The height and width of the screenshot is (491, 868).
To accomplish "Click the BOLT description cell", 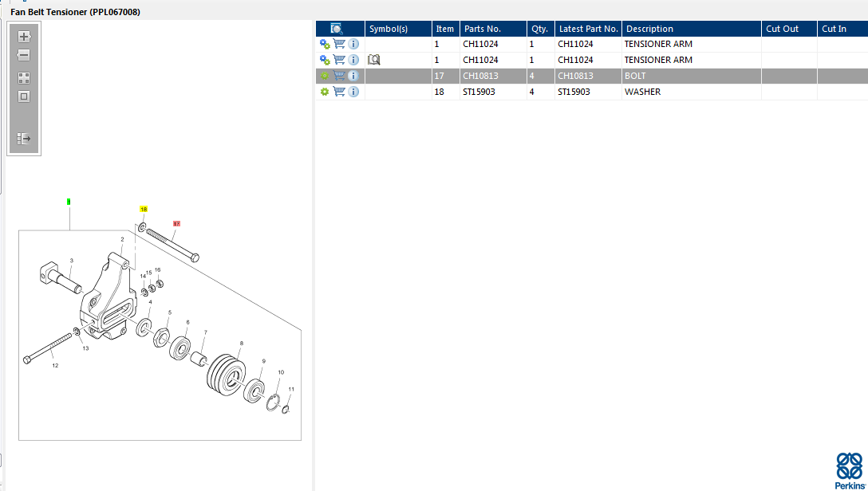I will coord(692,76).
